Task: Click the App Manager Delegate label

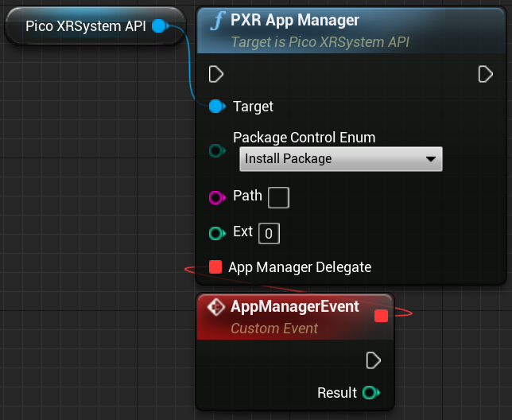Action: pyautogui.click(x=300, y=267)
